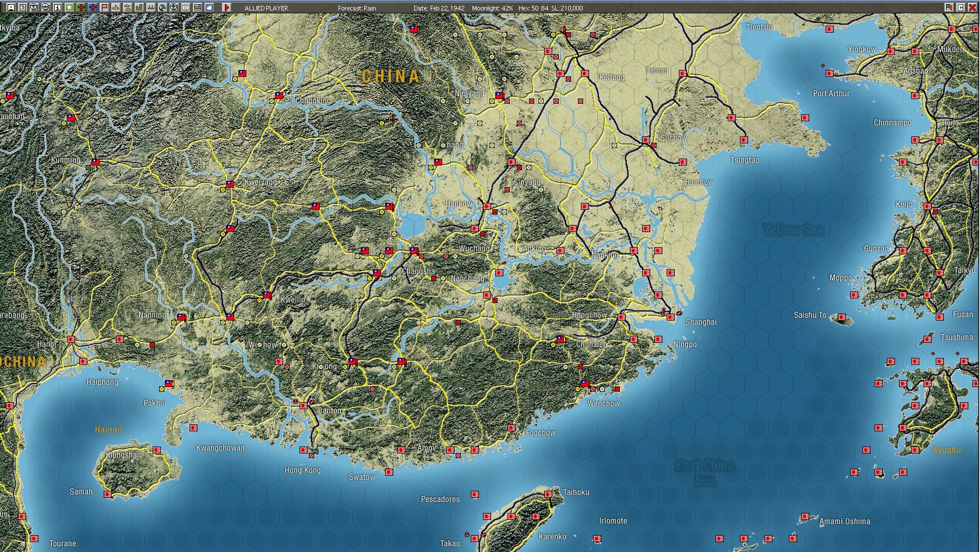Image resolution: width=980 pixels, height=552 pixels.
Task: Click the OP toolbar icon
Action: 185,8
